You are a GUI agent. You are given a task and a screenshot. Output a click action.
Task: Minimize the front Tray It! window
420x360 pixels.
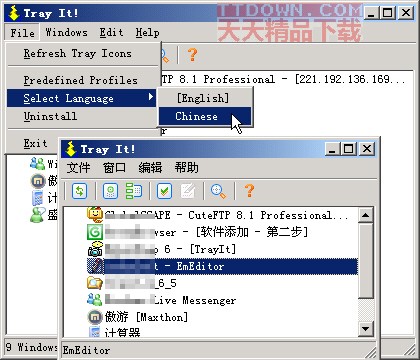pyautogui.click(x=332, y=149)
